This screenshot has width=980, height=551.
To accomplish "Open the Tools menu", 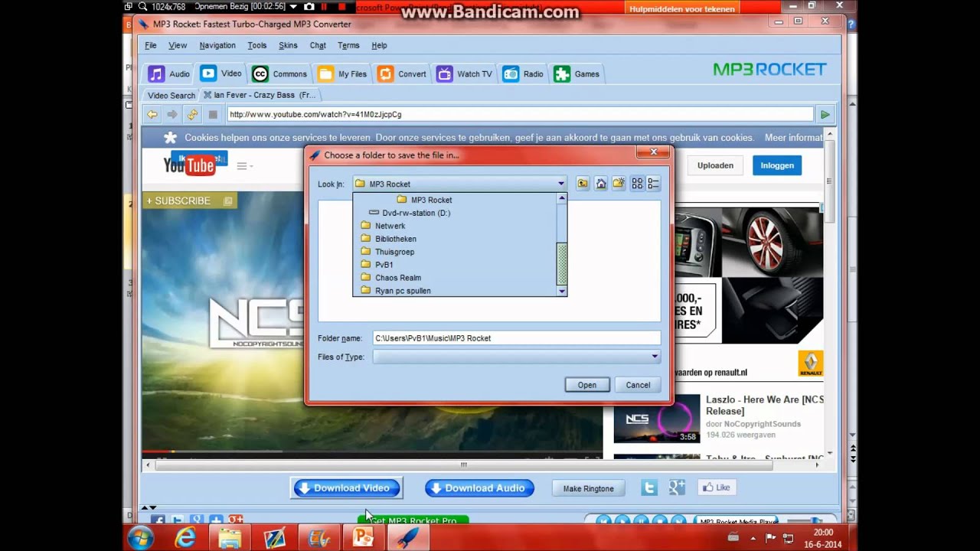I will point(257,45).
